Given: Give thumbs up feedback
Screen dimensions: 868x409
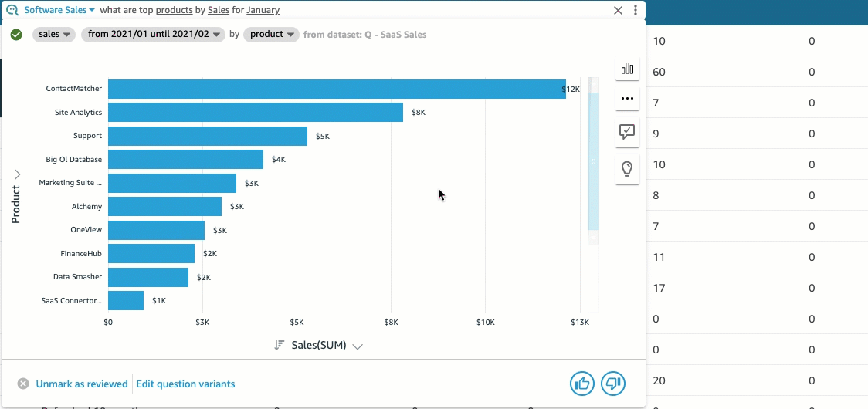Looking at the screenshot, I should tap(581, 384).
